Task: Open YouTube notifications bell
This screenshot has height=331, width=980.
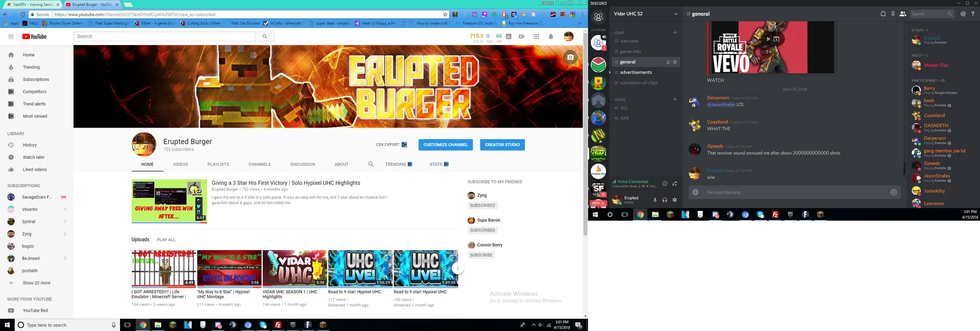Action: coord(551,36)
